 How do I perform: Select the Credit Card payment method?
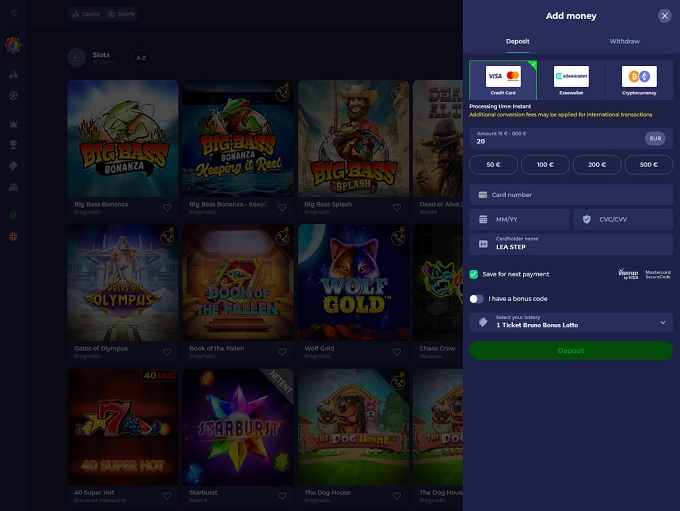point(503,80)
